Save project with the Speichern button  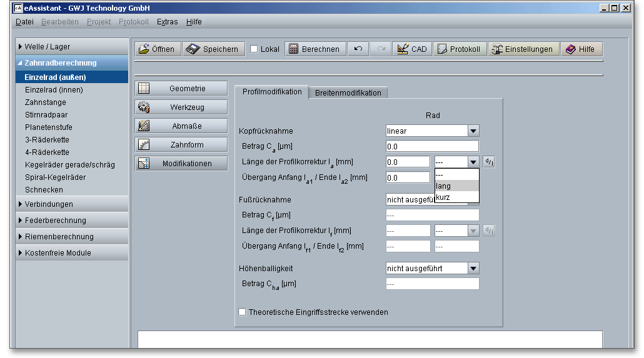click(213, 49)
